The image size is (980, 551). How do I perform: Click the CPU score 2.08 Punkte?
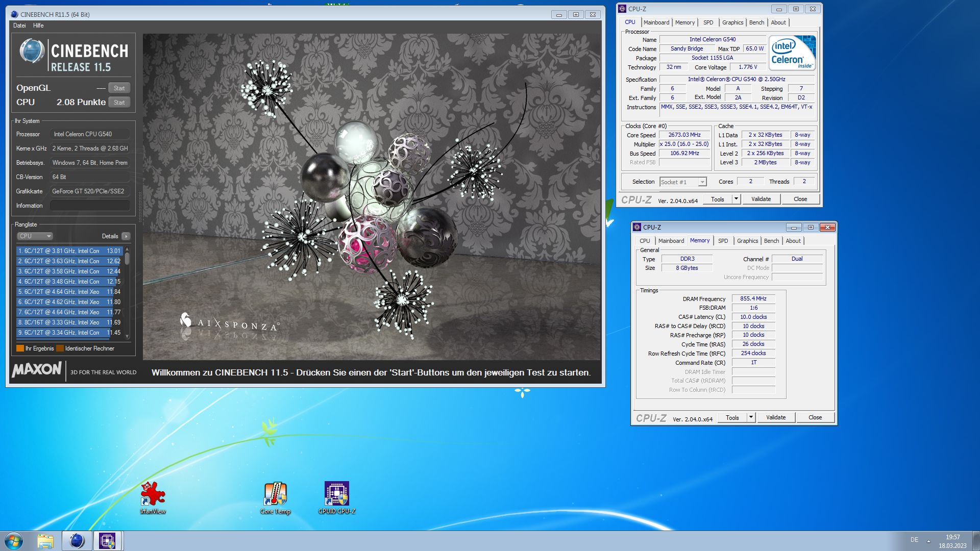(x=81, y=103)
